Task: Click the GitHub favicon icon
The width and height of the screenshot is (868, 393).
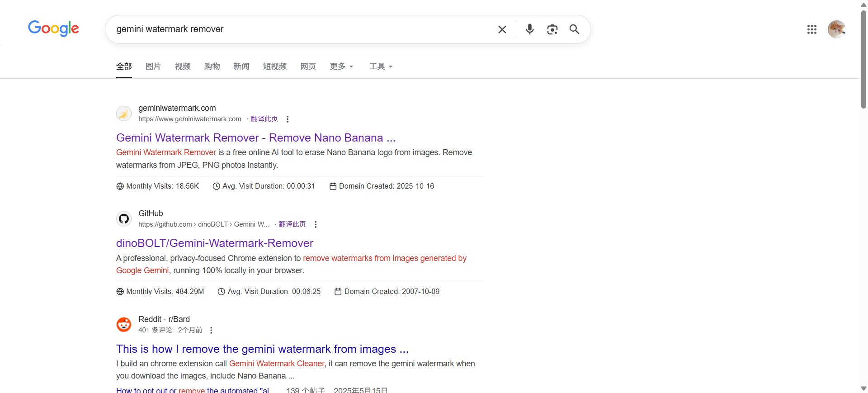Action: (x=124, y=219)
